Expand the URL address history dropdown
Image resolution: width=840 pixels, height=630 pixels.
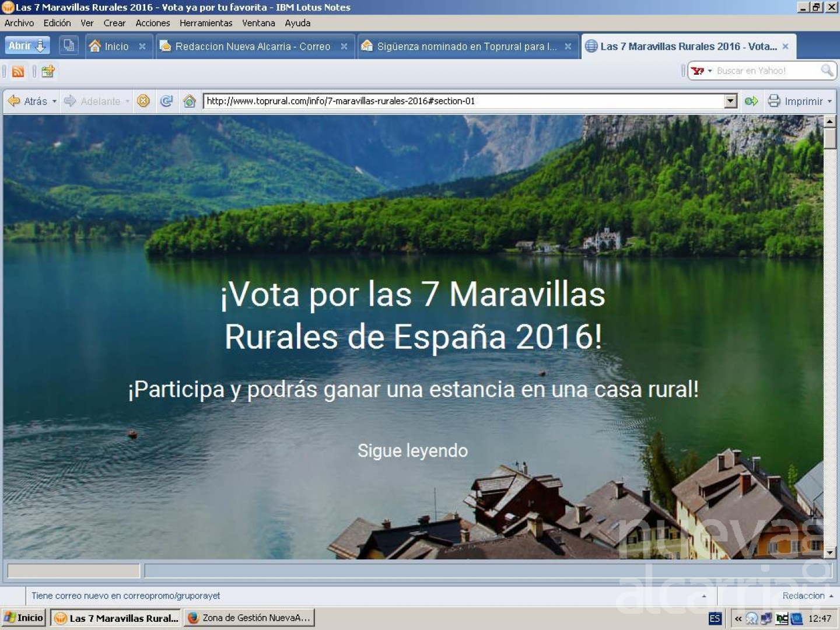730,101
